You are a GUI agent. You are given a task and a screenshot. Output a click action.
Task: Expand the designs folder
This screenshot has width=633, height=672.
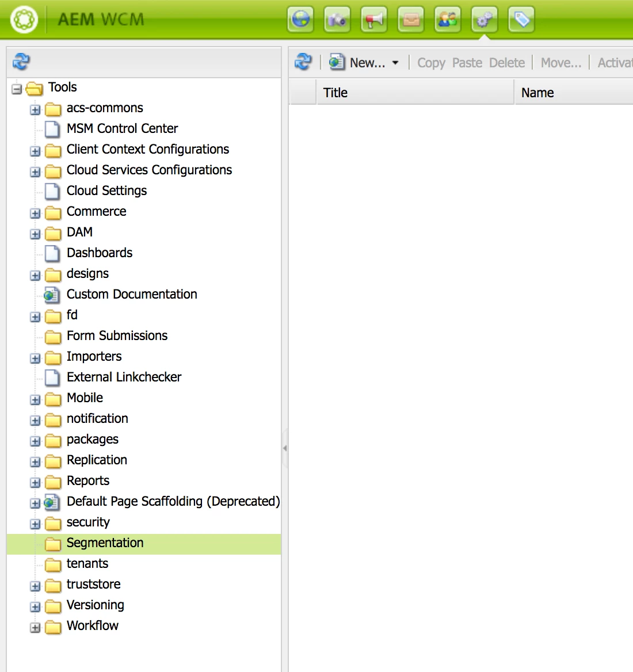pos(35,276)
